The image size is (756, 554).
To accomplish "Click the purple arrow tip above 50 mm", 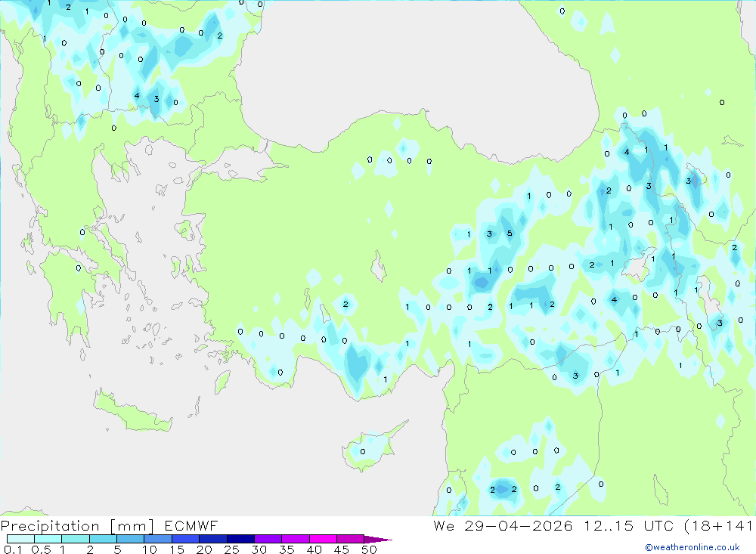I will point(378,540).
